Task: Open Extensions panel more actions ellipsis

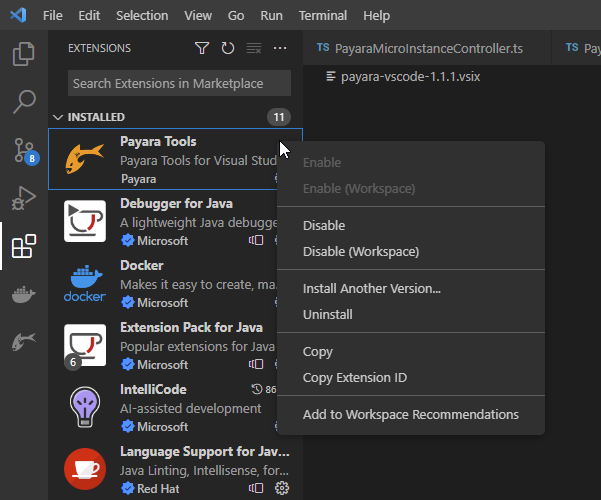Action: click(280, 48)
